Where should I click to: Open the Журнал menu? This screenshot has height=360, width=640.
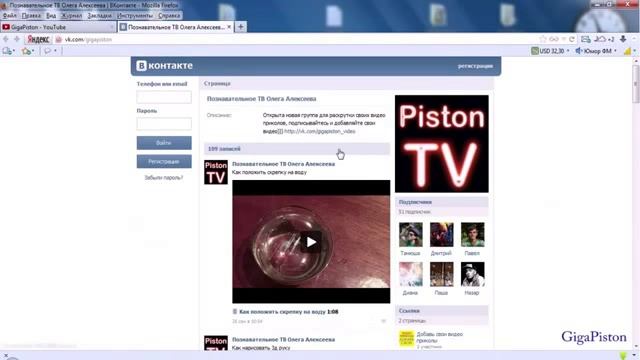tap(71, 16)
